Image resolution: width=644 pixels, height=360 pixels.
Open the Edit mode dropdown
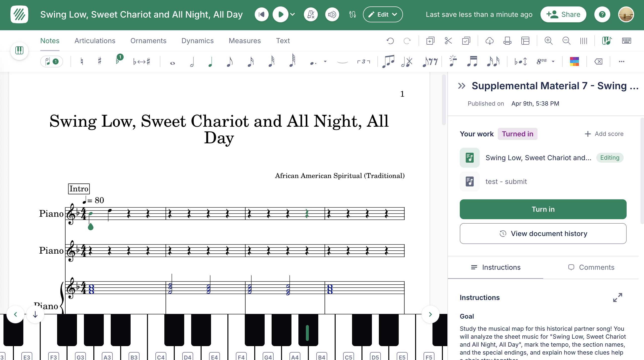pyautogui.click(x=383, y=14)
